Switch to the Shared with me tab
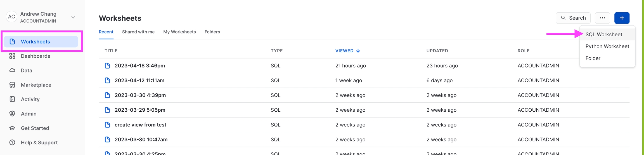The image size is (644, 155). tap(138, 32)
